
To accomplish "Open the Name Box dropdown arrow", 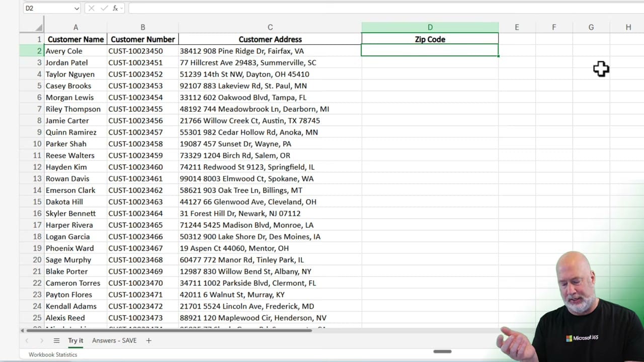I will (76, 8).
